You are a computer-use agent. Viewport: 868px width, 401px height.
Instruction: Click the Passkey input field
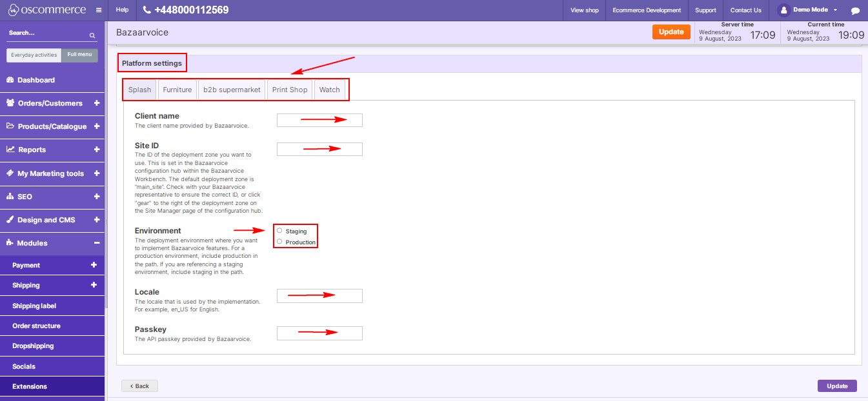point(319,333)
